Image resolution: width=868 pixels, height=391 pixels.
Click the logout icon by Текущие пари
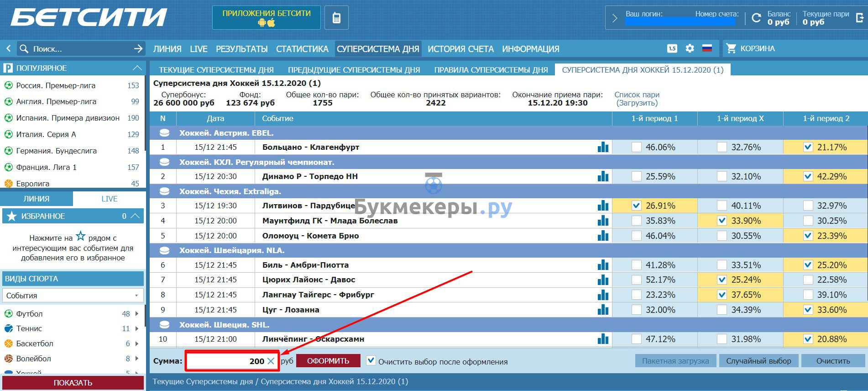pyautogui.click(x=859, y=18)
